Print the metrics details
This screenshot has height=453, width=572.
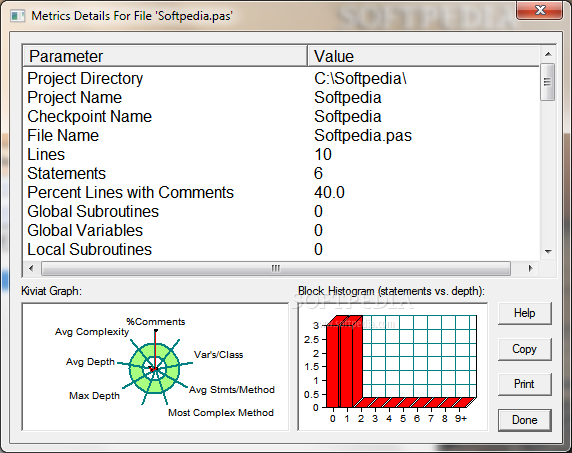(x=525, y=384)
